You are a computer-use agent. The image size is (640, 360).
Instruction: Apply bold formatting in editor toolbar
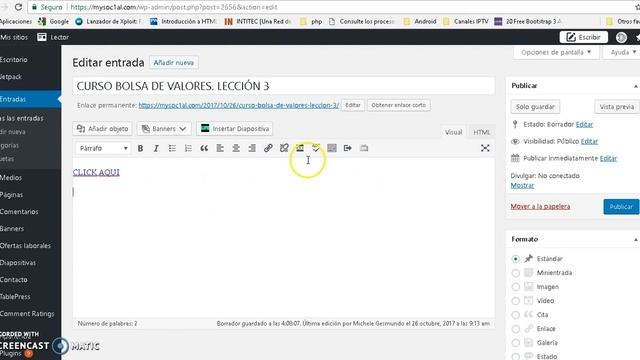(x=140, y=148)
